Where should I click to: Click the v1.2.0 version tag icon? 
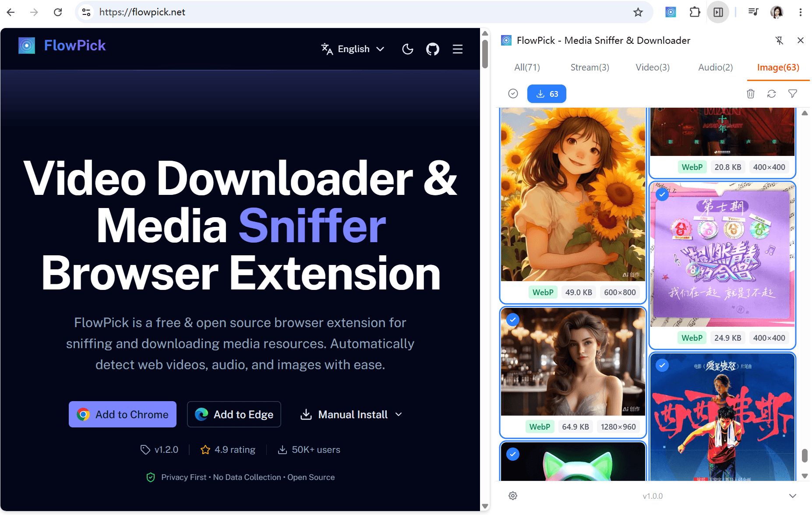point(145,450)
